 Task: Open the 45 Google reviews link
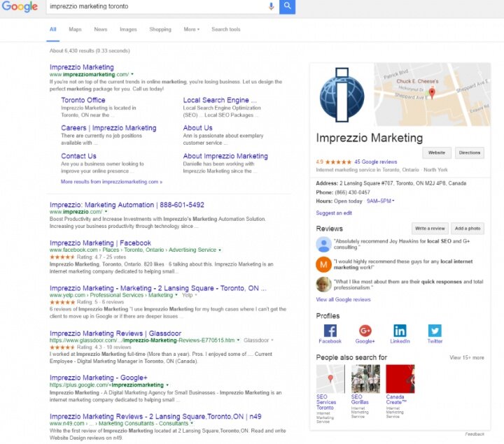click(375, 162)
